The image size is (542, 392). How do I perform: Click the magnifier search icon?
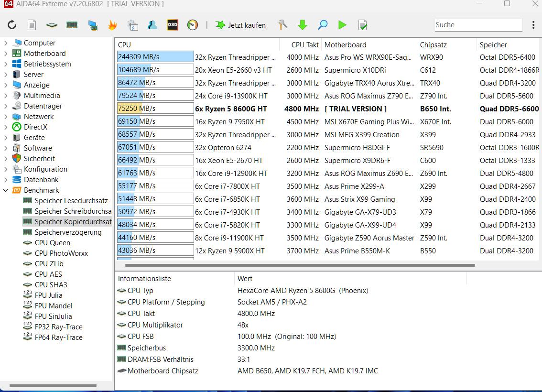[x=323, y=25]
